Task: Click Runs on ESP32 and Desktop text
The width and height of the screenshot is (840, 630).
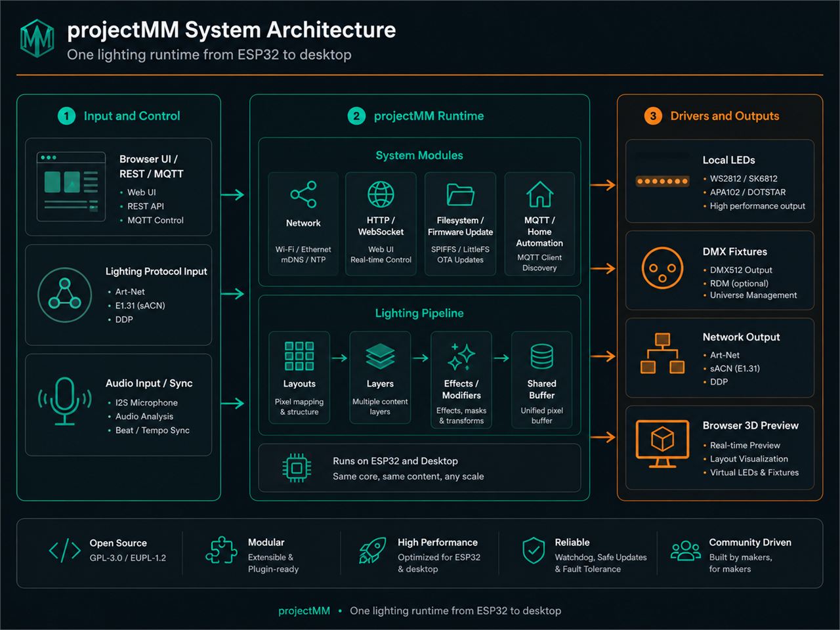Action: click(395, 461)
